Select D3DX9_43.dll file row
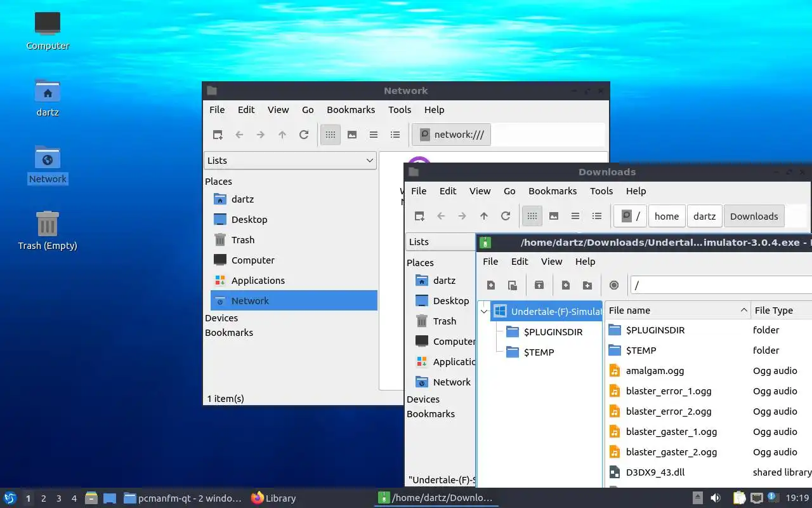812x508 pixels. 709,472
